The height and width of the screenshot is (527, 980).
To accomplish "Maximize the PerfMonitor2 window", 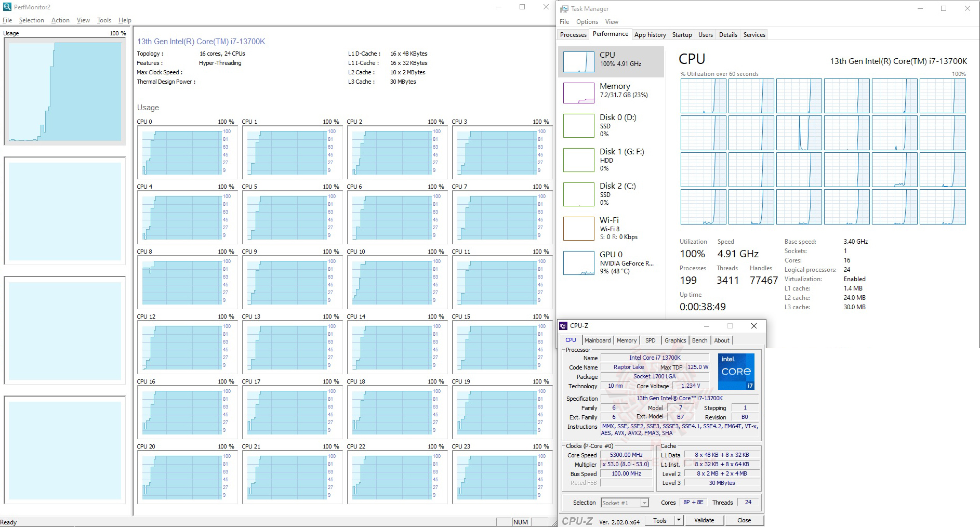I will [522, 7].
